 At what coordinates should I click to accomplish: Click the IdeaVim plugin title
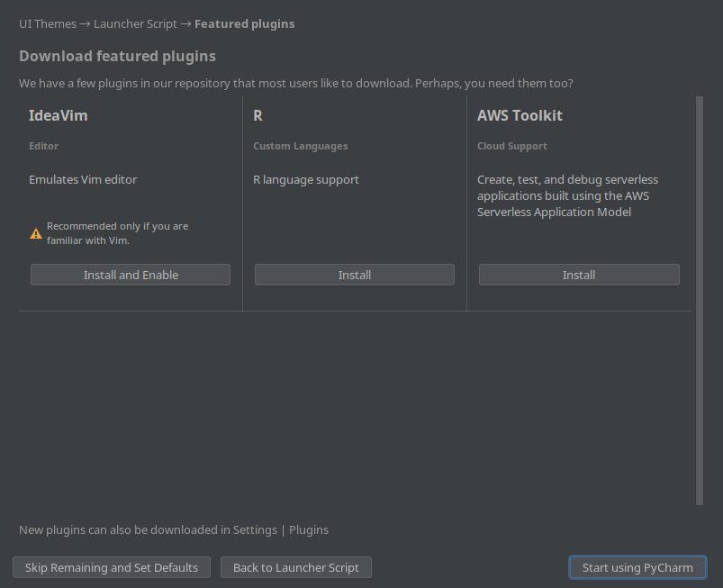pos(59,115)
